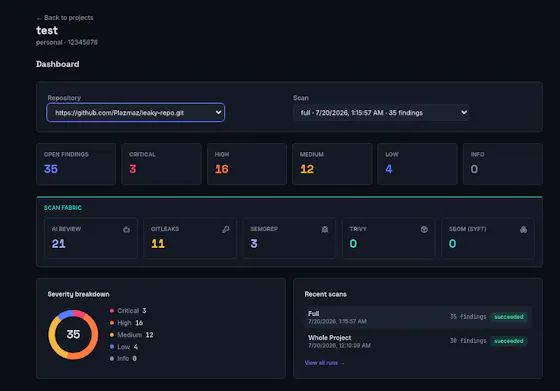Click the severity donut chart showing 35
Screen dimensions: 560x391
(x=73, y=335)
